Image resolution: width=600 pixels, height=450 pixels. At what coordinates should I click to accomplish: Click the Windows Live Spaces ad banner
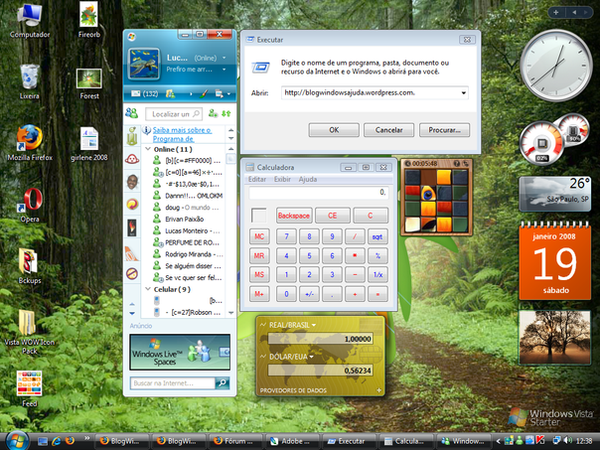click(x=180, y=352)
